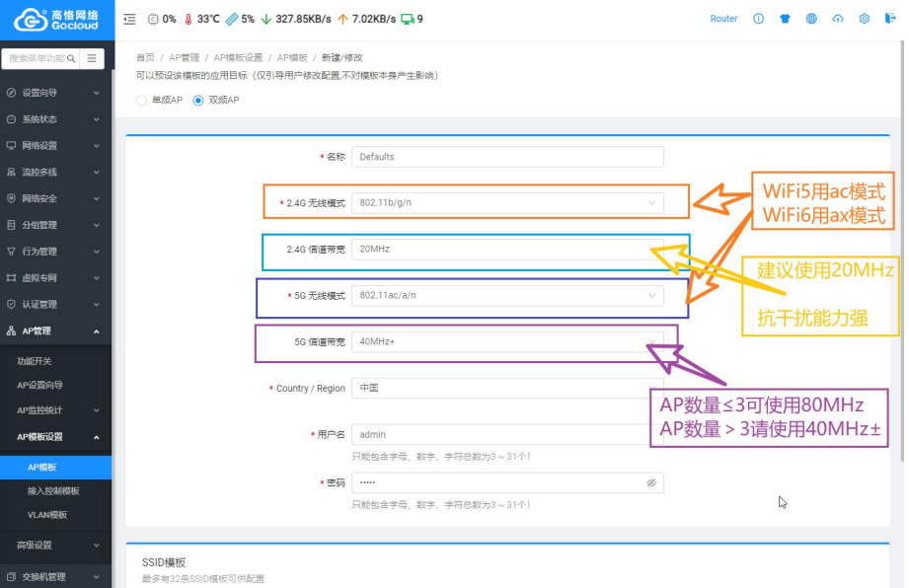Toggle password visibility eye icon
Viewport: 909px width, 588px height.
tap(651, 483)
